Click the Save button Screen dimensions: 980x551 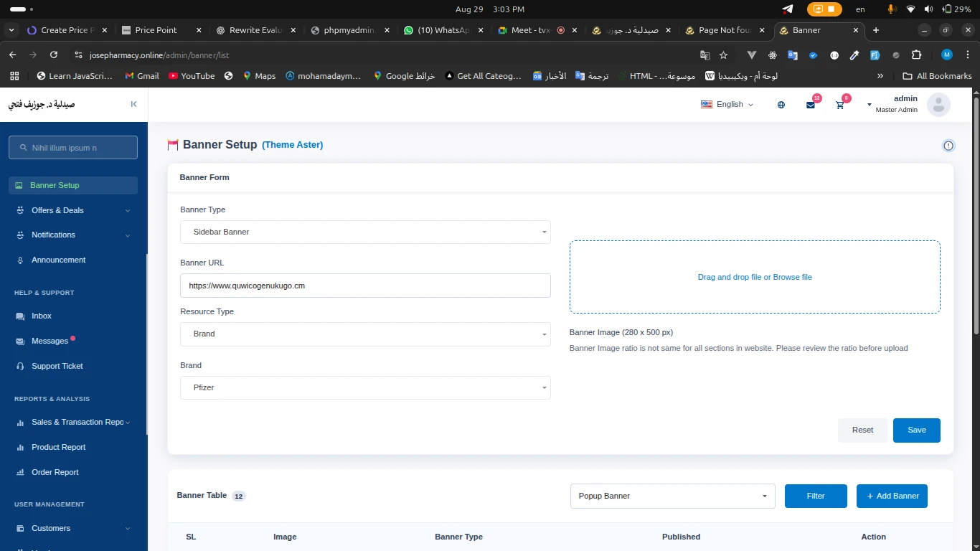[916, 430]
